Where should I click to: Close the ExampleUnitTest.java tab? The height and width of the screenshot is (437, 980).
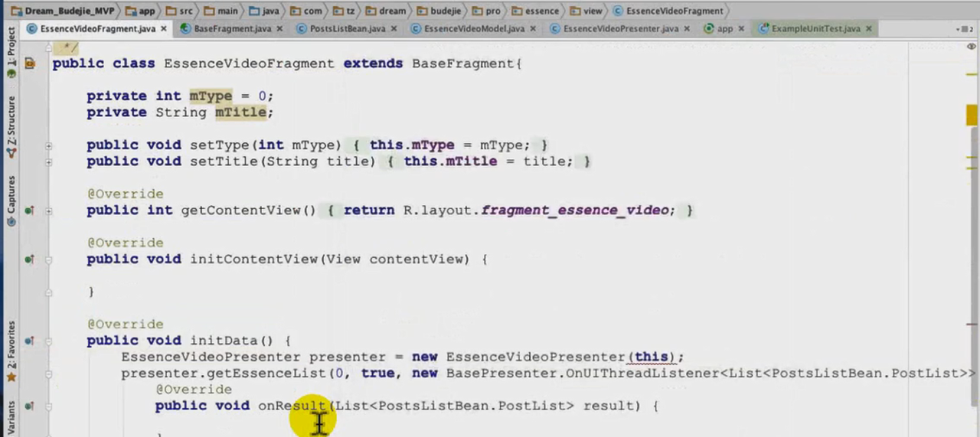tap(868, 29)
